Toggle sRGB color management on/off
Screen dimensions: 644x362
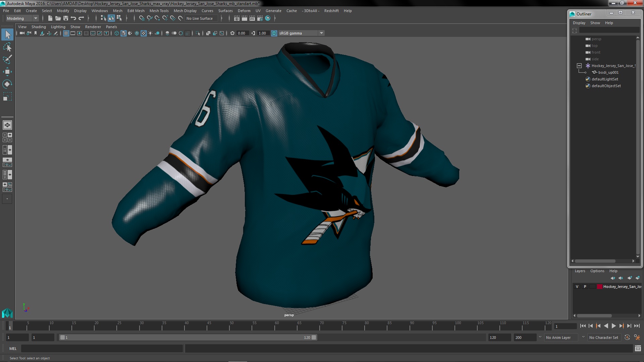click(x=274, y=33)
